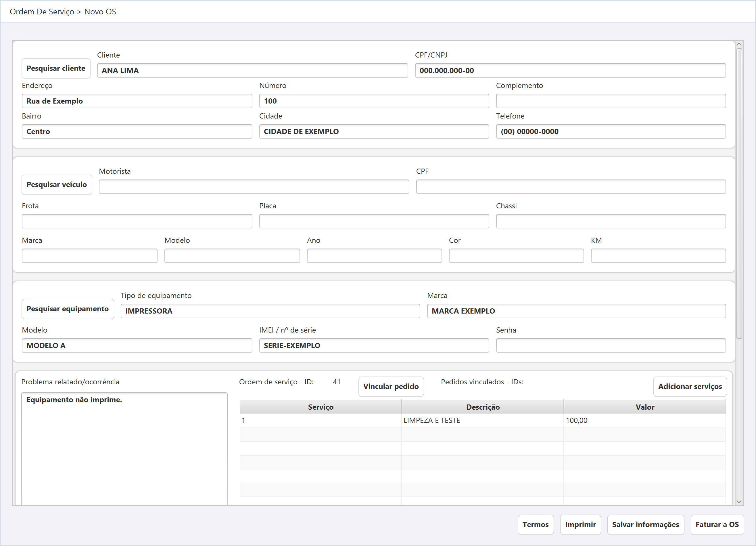Click the scrollbar down arrow
756x546 pixels.
(x=739, y=502)
